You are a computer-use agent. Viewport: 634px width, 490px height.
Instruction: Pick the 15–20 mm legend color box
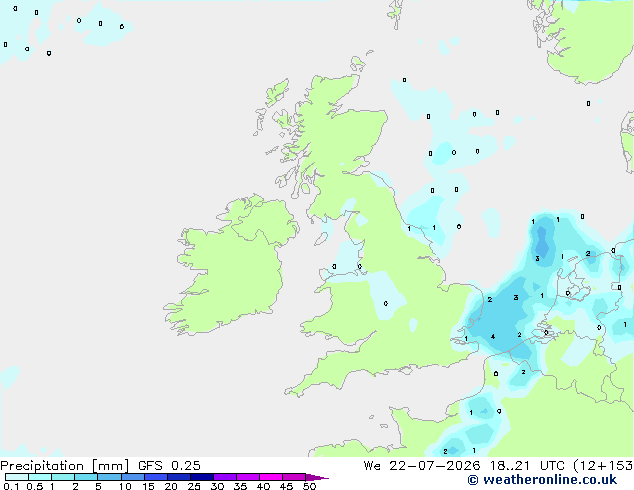(x=156, y=477)
